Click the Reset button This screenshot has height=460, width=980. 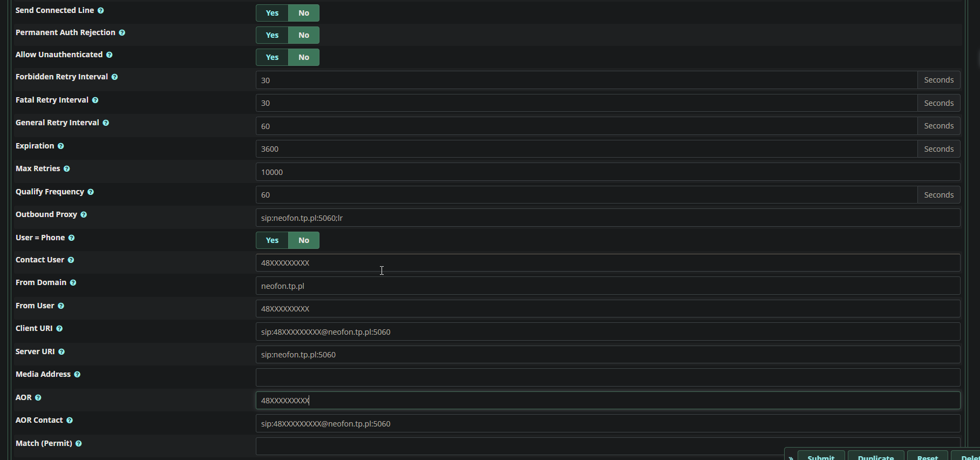click(927, 457)
